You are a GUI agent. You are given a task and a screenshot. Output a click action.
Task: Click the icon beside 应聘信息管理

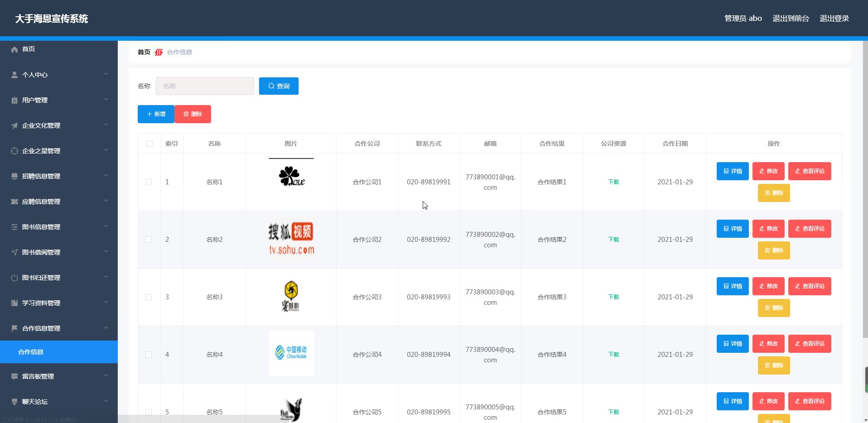(x=14, y=202)
